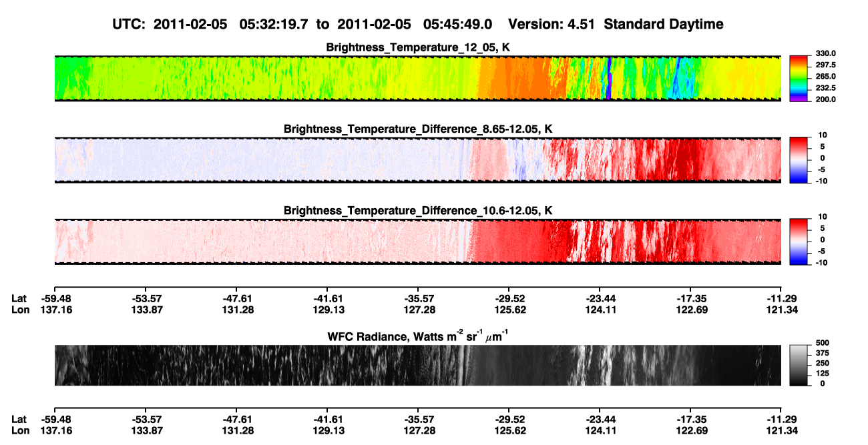Click the 330.0 colorbar tick label

point(826,53)
